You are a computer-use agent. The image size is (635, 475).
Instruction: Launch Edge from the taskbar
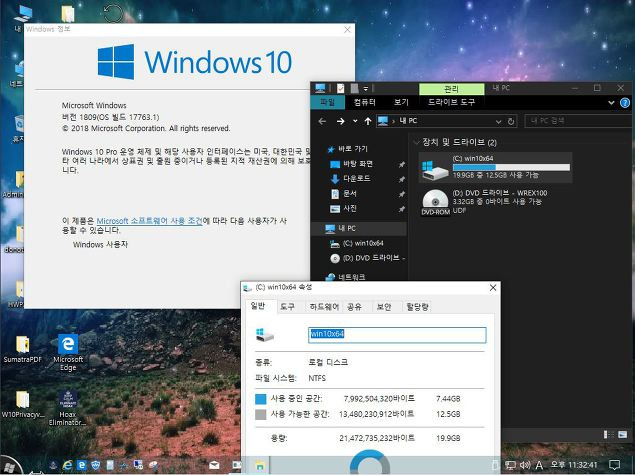[x=81, y=466]
